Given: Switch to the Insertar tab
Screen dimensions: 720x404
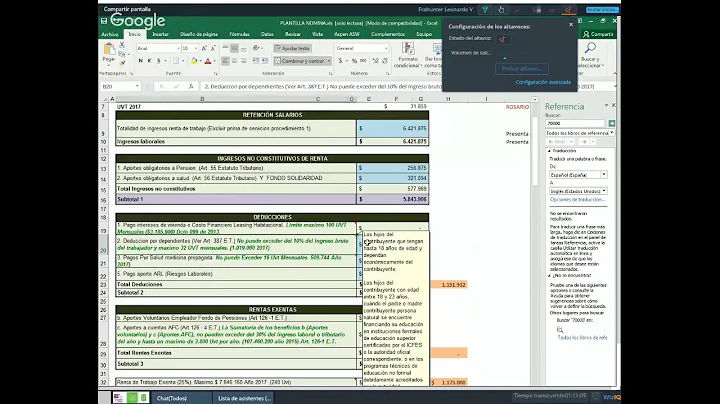Looking at the screenshot, I should tap(160, 34).
